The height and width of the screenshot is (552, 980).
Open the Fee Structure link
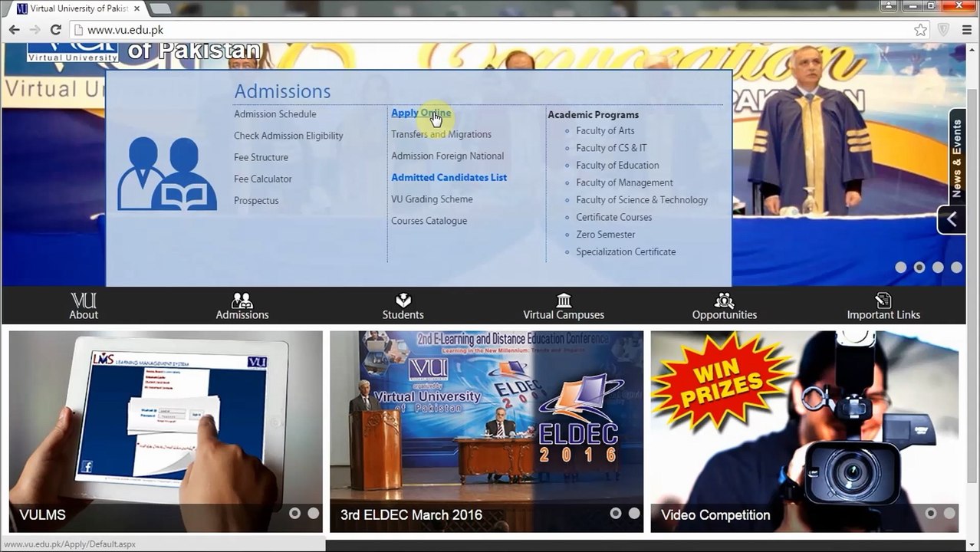point(261,157)
